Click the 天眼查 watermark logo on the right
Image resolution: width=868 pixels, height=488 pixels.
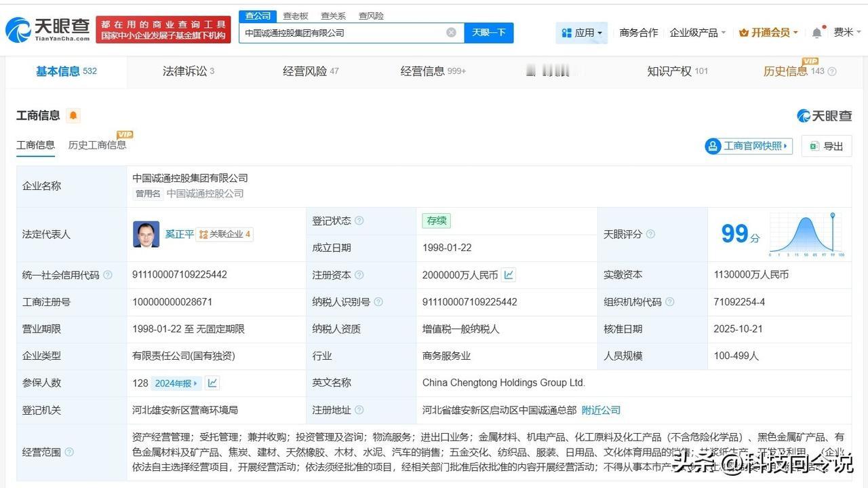point(823,115)
